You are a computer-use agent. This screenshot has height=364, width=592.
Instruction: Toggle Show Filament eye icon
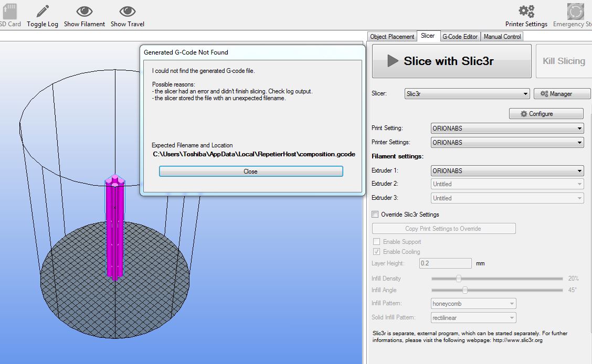84,11
